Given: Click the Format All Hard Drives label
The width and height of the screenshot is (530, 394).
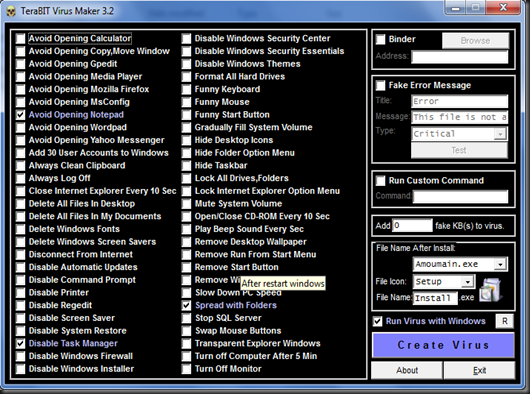Looking at the screenshot, I should pyautogui.click(x=240, y=77).
